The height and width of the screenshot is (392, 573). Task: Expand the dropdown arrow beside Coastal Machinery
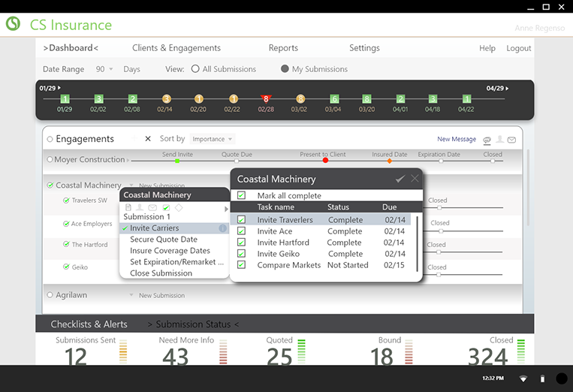tap(131, 185)
